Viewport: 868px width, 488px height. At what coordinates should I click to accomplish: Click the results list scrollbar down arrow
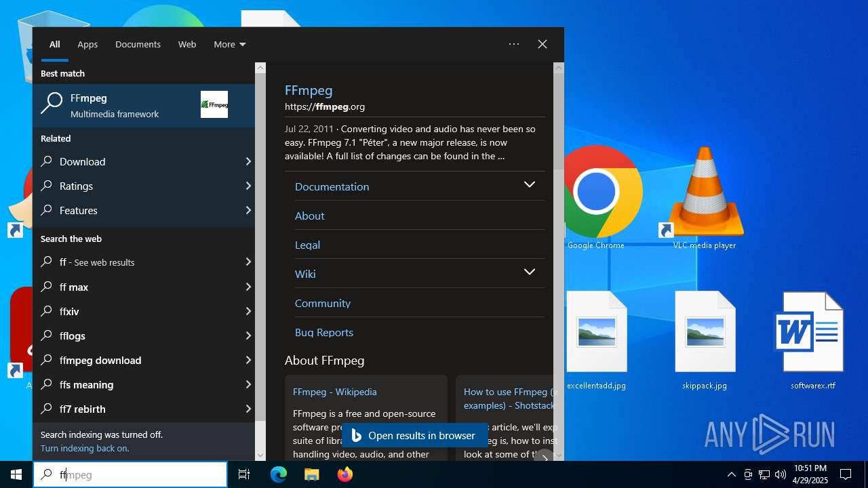click(260, 455)
